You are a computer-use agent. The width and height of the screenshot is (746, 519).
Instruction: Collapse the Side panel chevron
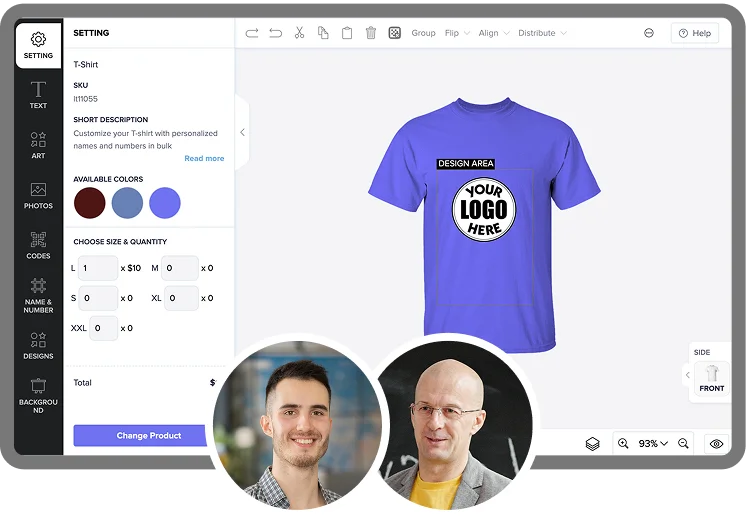(x=687, y=375)
